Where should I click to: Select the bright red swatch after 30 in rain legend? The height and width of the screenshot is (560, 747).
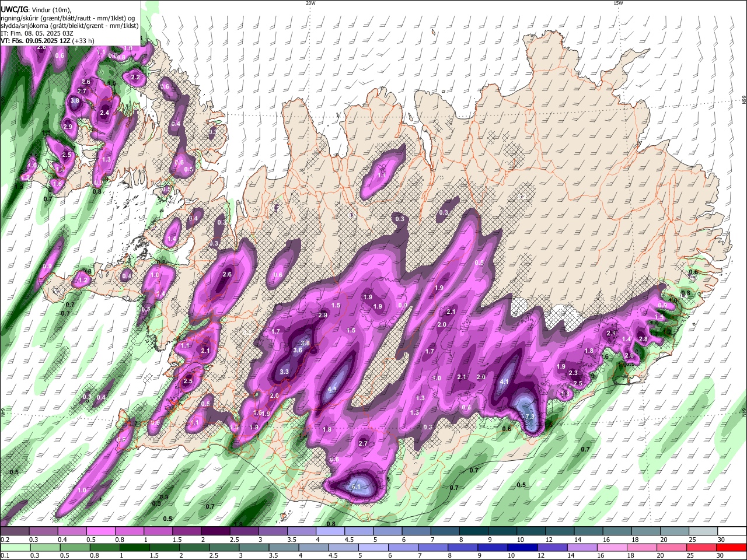[x=731, y=547]
